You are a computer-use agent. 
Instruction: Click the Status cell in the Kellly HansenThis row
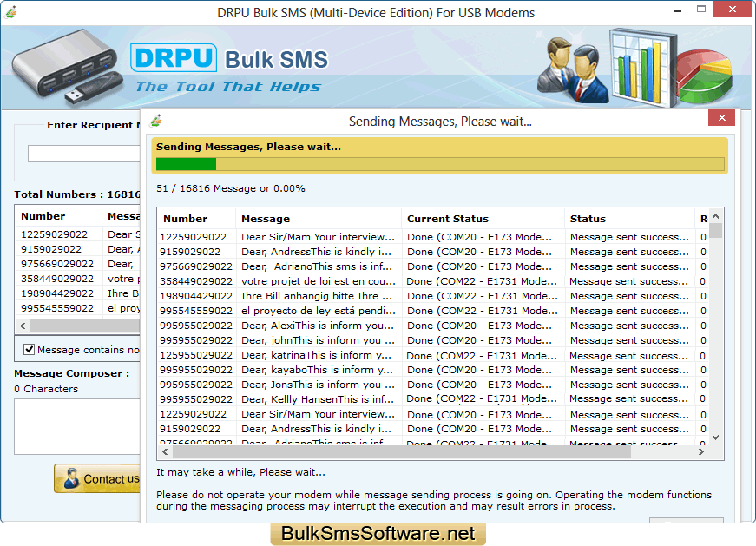[628, 399]
